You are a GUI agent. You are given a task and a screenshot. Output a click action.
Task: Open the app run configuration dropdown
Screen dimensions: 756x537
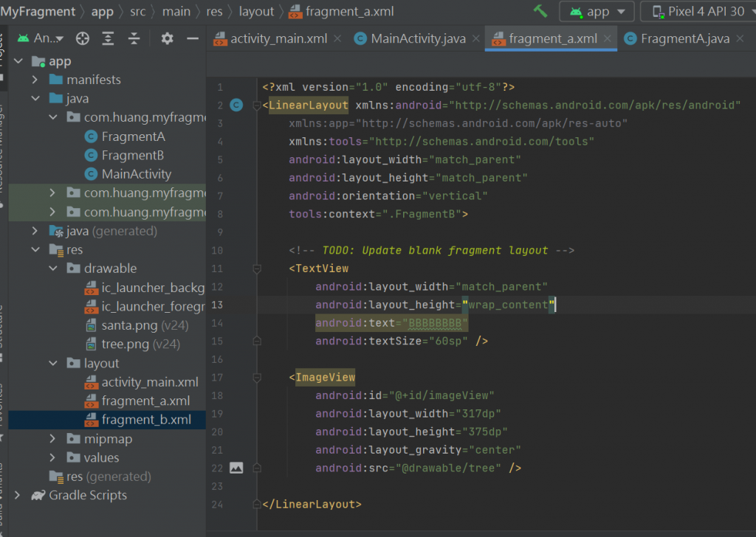point(597,12)
